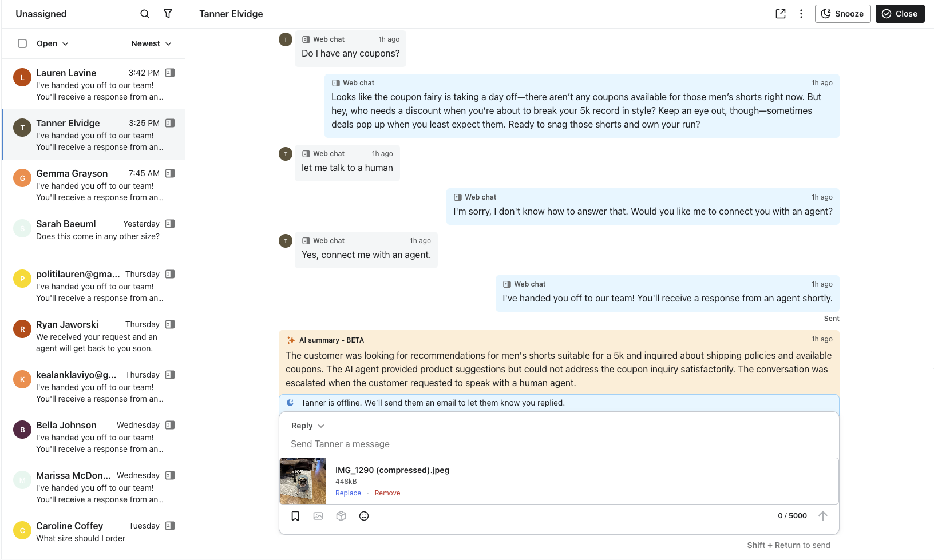Snooze this conversation
934x560 pixels.
842,14
